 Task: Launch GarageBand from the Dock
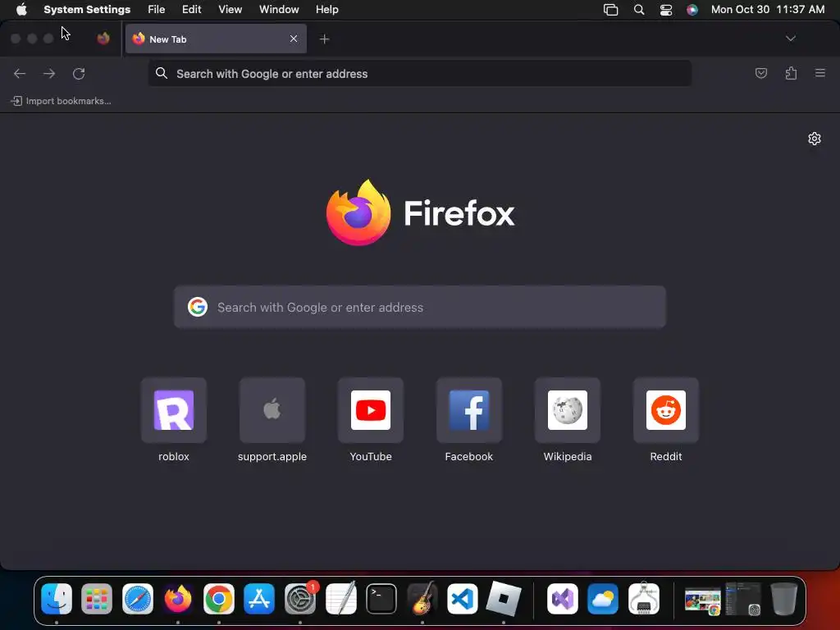[422, 598]
